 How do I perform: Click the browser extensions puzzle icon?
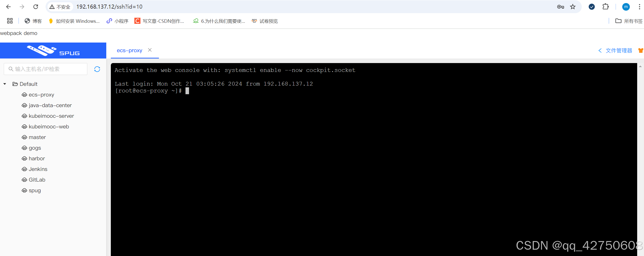pyautogui.click(x=606, y=7)
